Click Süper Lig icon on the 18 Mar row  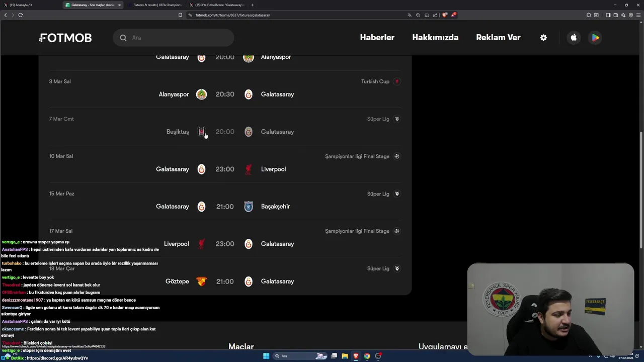pyautogui.click(x=397, y=268)
